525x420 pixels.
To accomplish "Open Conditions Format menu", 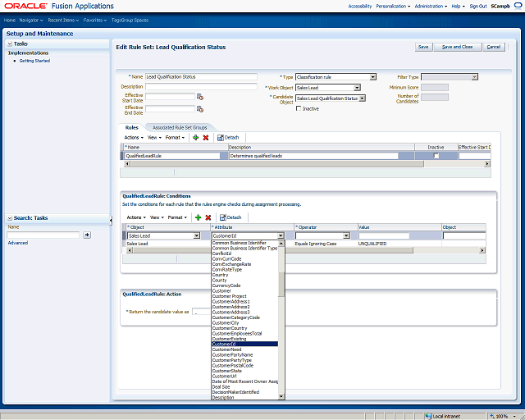I will coord(177,217).
